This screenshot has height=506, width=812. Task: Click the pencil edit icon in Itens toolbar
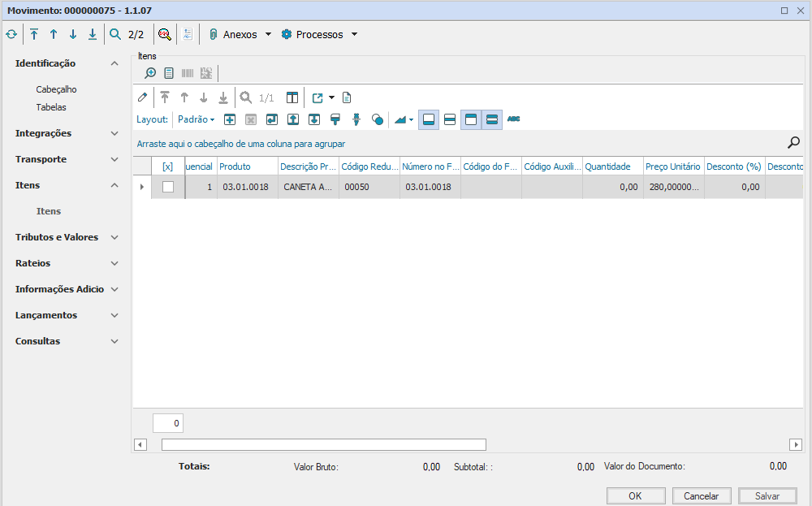143,98
